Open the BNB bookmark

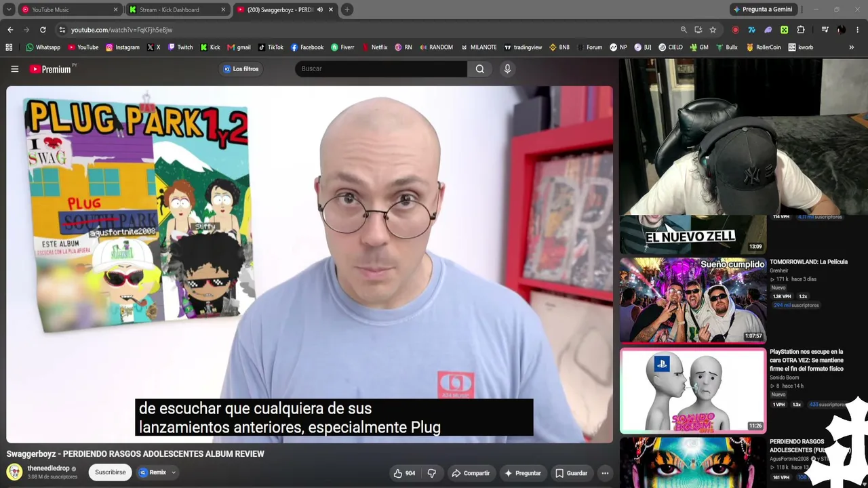(559, 47)
